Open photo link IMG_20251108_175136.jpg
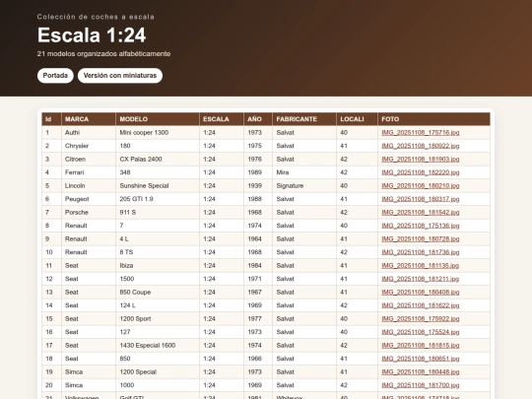The image size is (532, 399). [x=420, y=226]
